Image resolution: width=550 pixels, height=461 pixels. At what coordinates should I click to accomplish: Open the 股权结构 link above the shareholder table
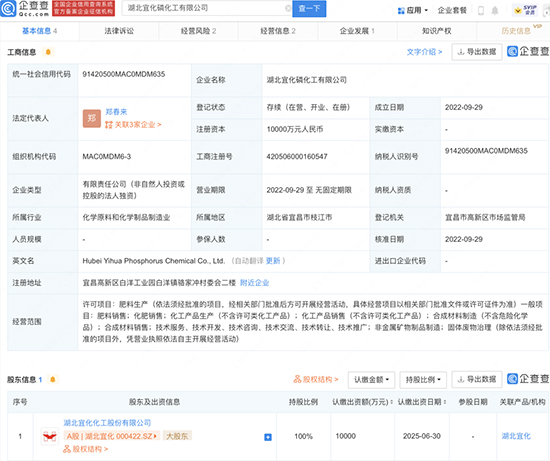coord(316,379)
